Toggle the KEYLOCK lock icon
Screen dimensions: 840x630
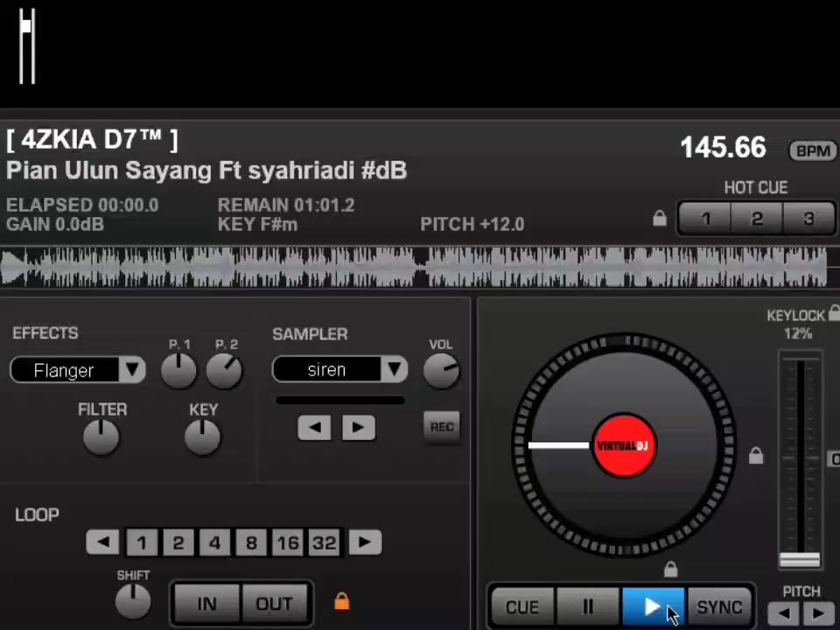834,312
